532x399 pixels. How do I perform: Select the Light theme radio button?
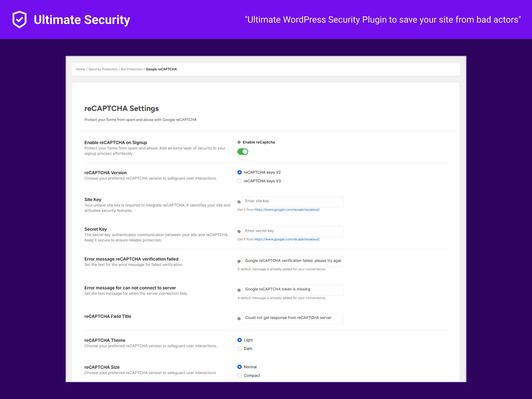(x=240, y=340)
